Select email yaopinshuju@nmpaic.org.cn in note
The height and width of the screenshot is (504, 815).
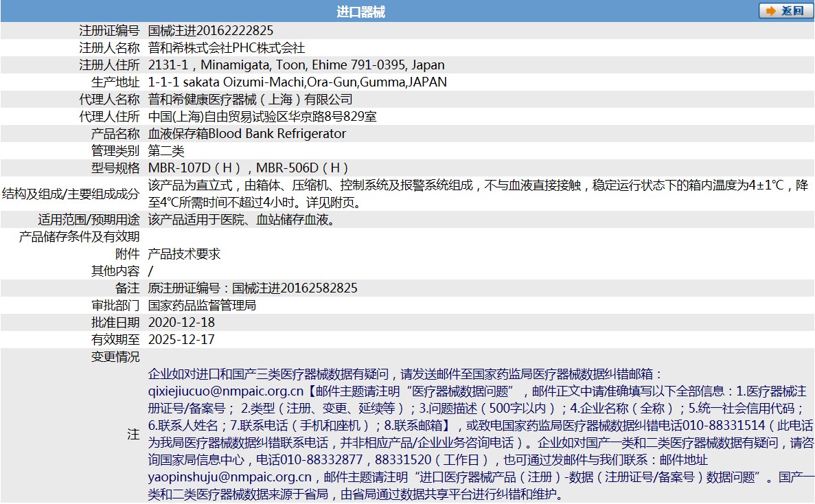230,477
